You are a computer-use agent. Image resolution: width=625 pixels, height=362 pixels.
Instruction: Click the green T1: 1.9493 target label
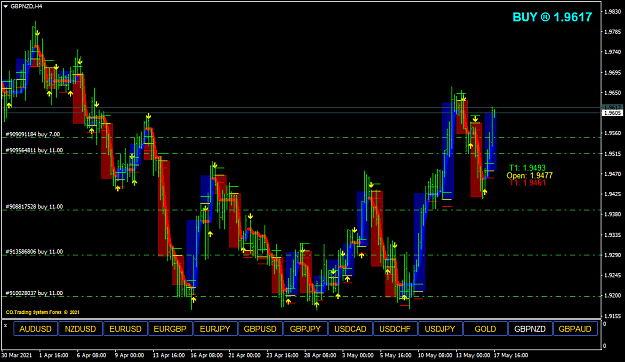click(x=527, y=168)
